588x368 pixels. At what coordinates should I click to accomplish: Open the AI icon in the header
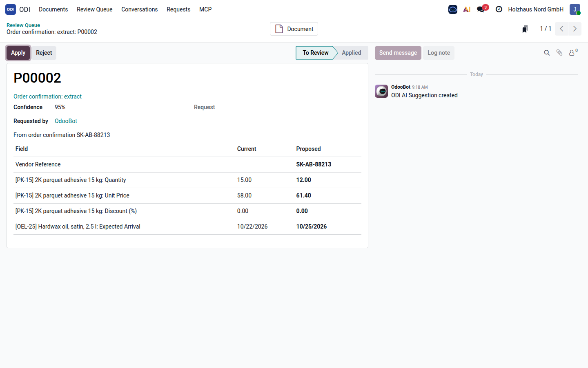[467, 9]
